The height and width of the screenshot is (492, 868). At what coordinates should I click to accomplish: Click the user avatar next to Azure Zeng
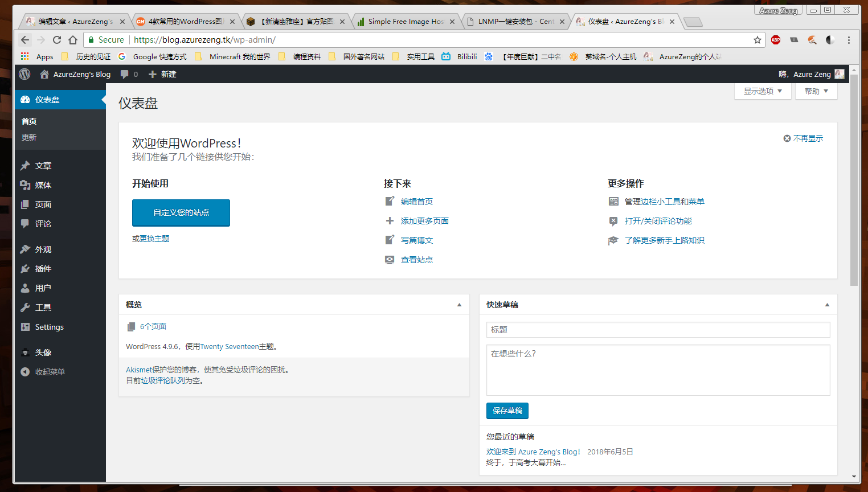(840, 74)
